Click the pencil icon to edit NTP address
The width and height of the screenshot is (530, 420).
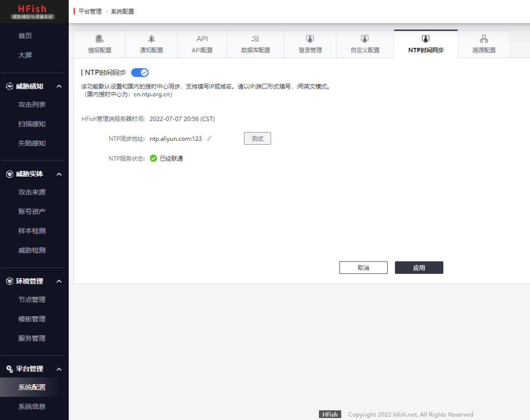tap(209, 138)
